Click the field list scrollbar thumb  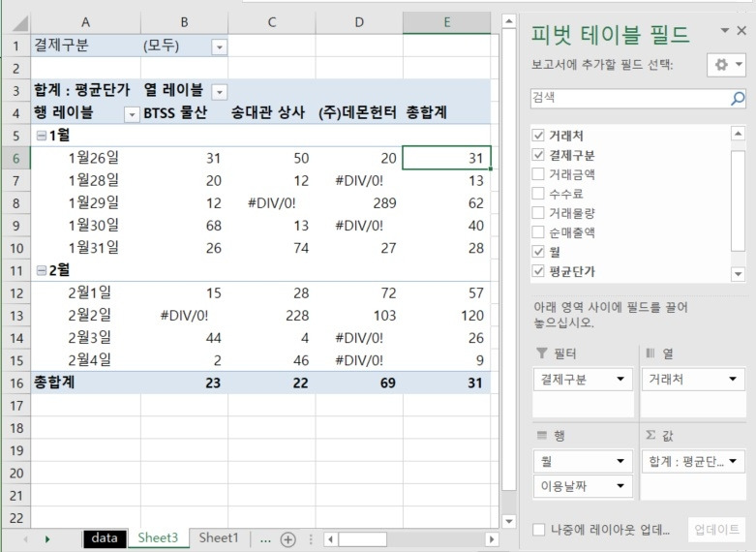point(738,200)
